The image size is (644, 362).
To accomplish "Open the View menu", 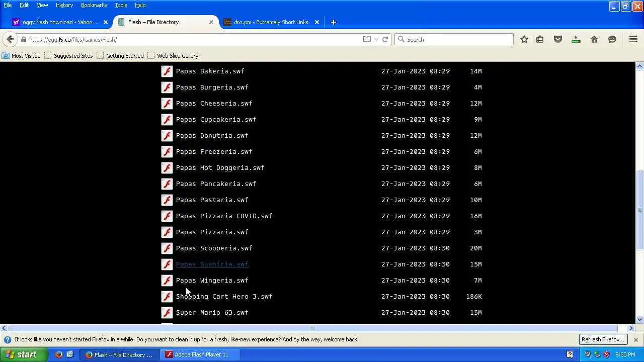I will (42, 5).
